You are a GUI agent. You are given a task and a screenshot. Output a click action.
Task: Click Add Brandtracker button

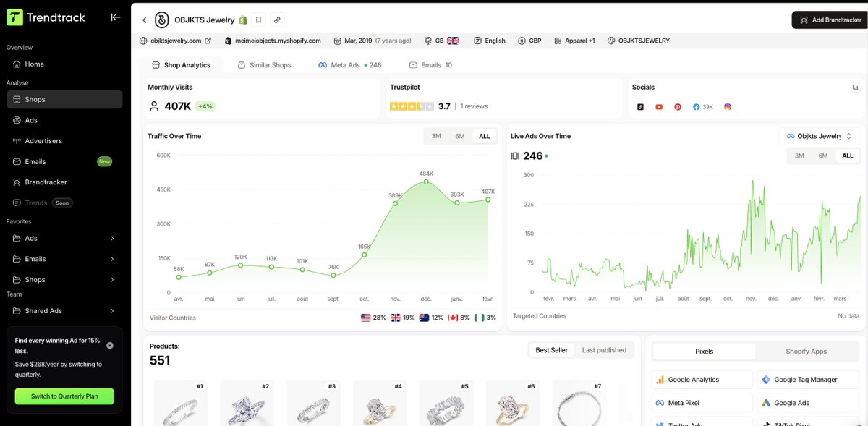[830, 20]
